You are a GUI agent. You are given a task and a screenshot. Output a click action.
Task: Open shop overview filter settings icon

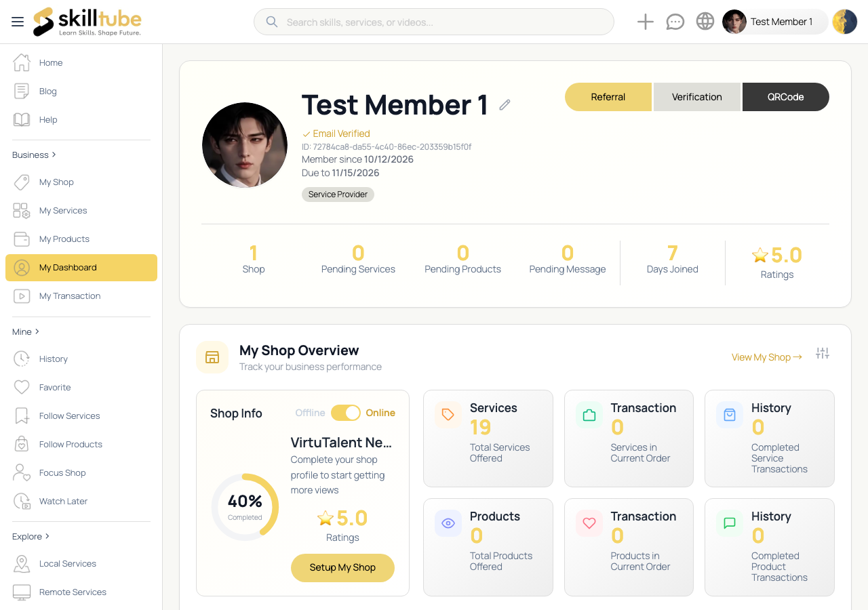coord(823,353)
